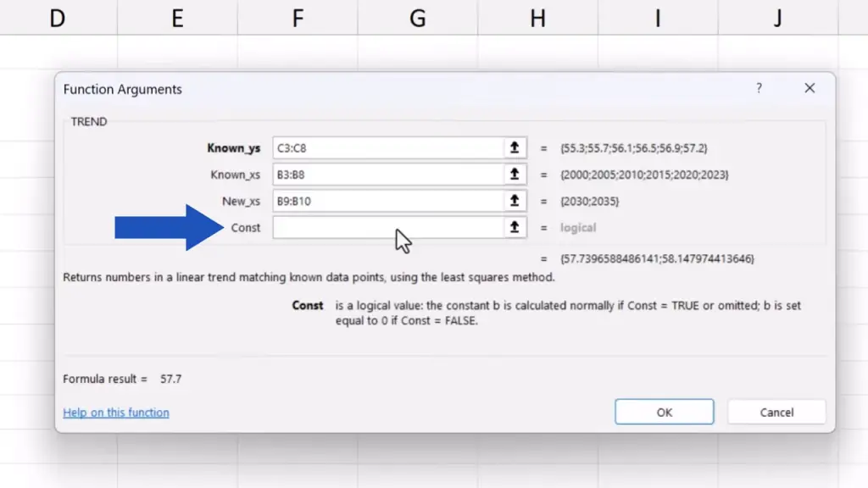Select column I header
868x488 pixels.
click(658, 18)
